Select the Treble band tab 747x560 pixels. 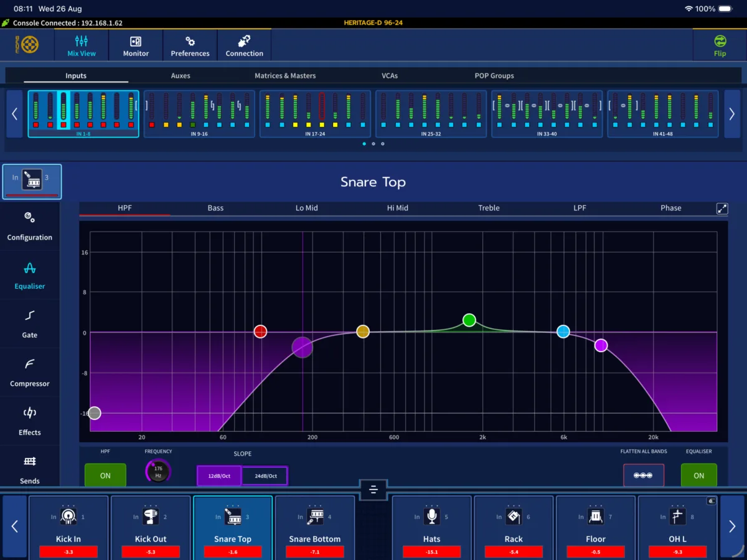coord(489,208)
